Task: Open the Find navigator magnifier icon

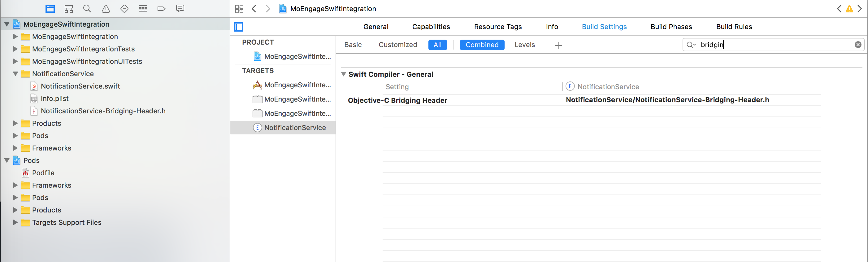Action: (87, 8)
